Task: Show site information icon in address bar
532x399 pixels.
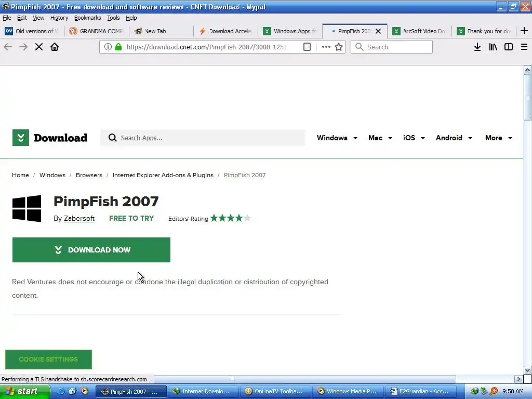Action: (108, 47)
